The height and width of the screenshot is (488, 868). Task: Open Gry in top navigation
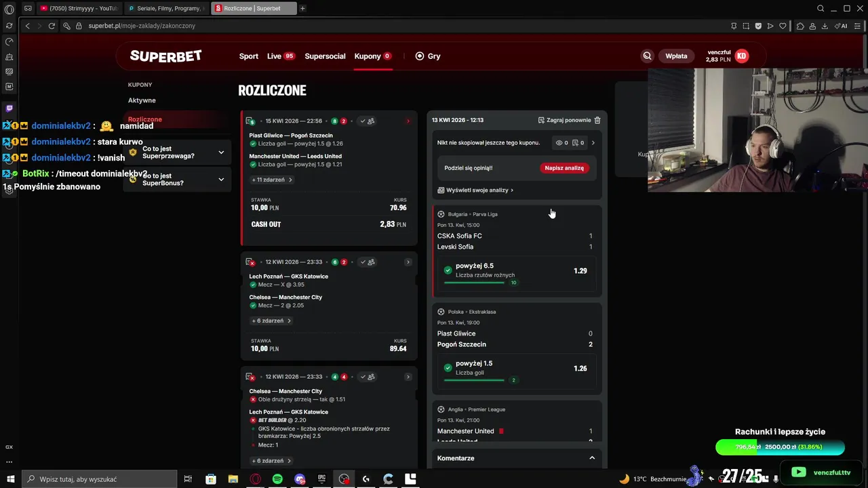pyautogui.click(x=428, y=56)
